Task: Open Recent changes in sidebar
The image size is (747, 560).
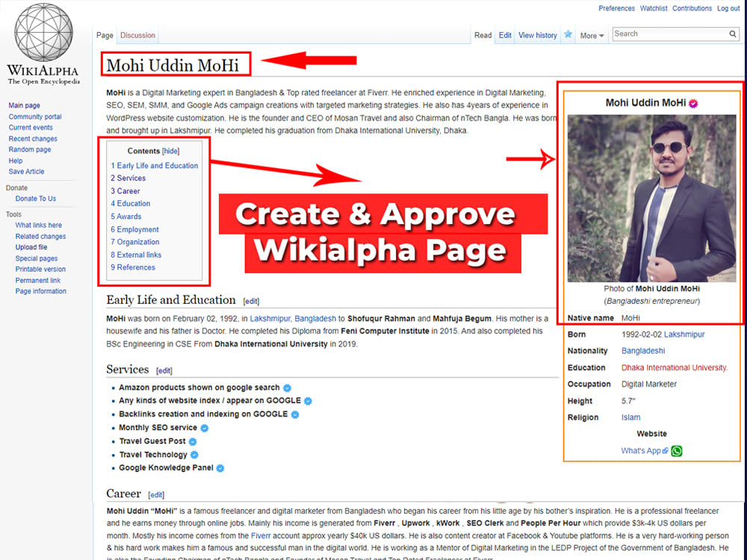Action: point(33,139)
